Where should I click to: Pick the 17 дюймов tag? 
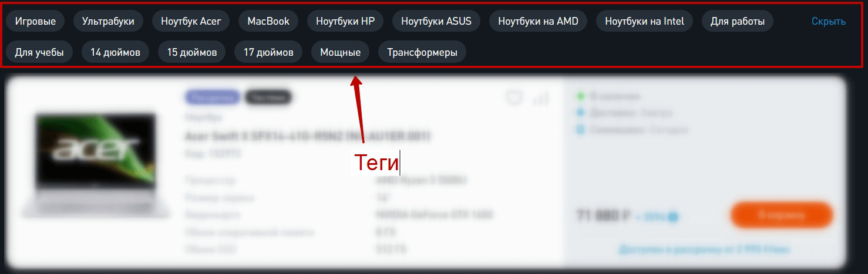pos(268,52)
